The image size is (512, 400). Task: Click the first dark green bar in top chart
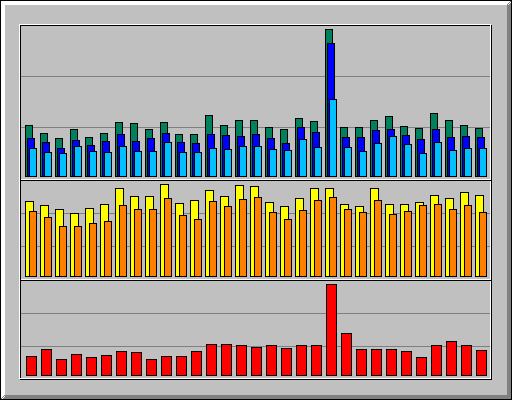(x=29, y=132)
